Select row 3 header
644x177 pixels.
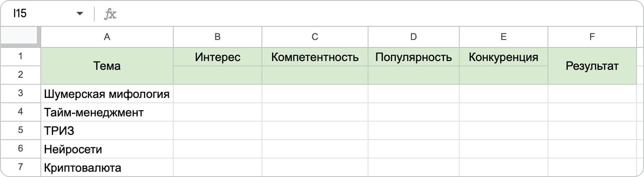pos(21,94)
